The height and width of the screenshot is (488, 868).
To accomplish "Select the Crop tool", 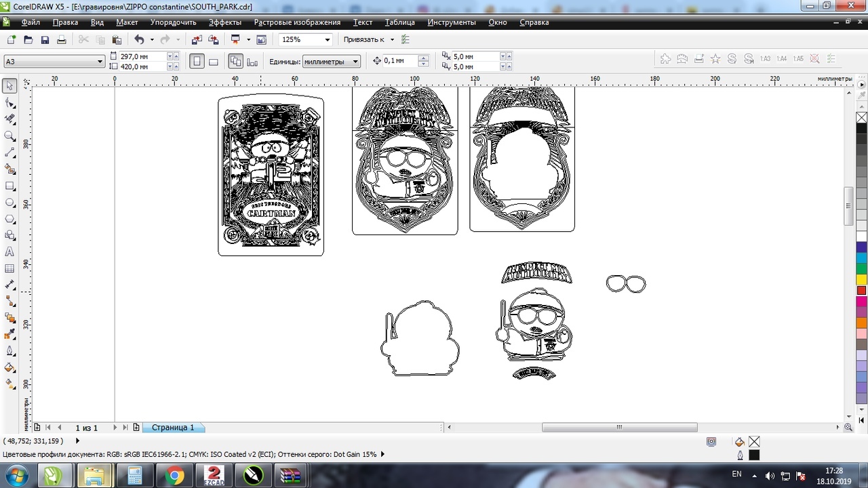I will pos(9,119).
